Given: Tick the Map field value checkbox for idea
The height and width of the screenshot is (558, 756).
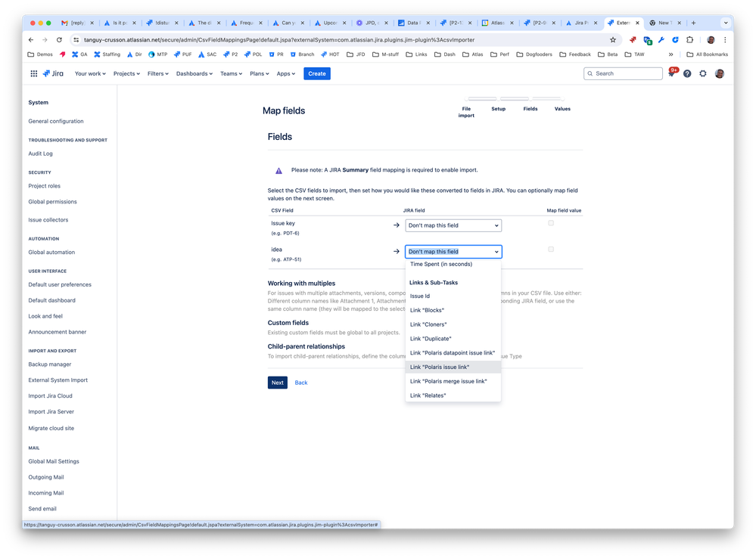Looking at the screenshot, I should click(x=551, y=249).
